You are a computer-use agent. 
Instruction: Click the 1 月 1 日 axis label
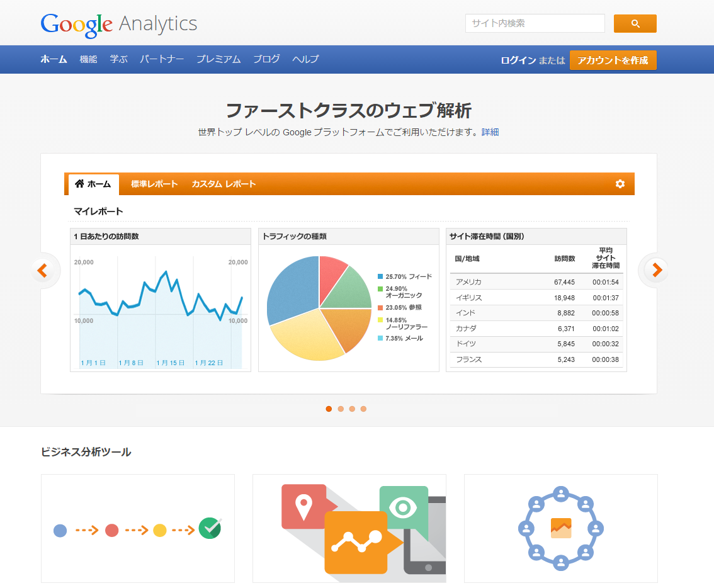coord(93,363)
